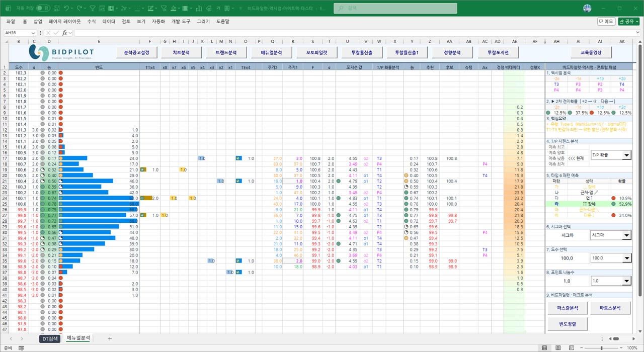Viewport: 644px width, 352px height.
Task: Click the Name Box showing AH36
Action: click(20, 33)
